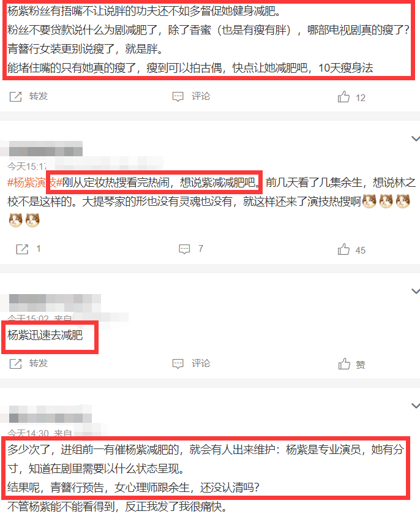Click 评论 label on first post

point(201,96)
